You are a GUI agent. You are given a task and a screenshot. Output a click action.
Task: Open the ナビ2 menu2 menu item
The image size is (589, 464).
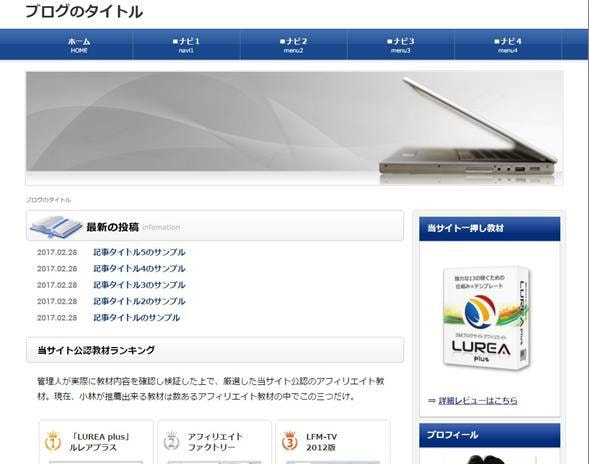293,45
